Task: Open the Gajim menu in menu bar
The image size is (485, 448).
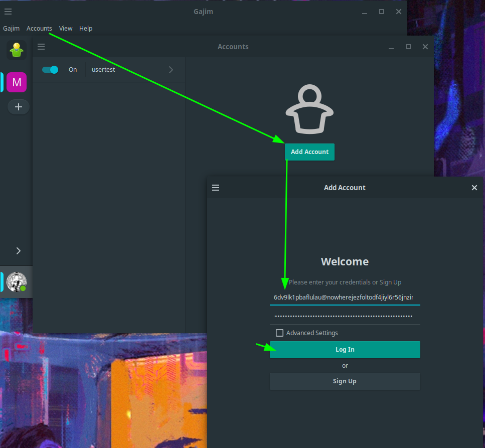Action: [x=12, y=29]
